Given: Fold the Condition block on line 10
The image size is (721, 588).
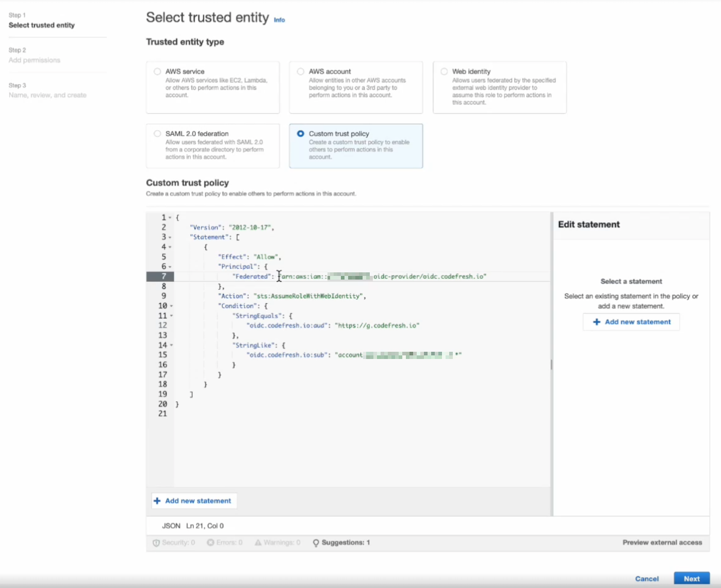Looking at the screenshot, I should coord(171,306).
